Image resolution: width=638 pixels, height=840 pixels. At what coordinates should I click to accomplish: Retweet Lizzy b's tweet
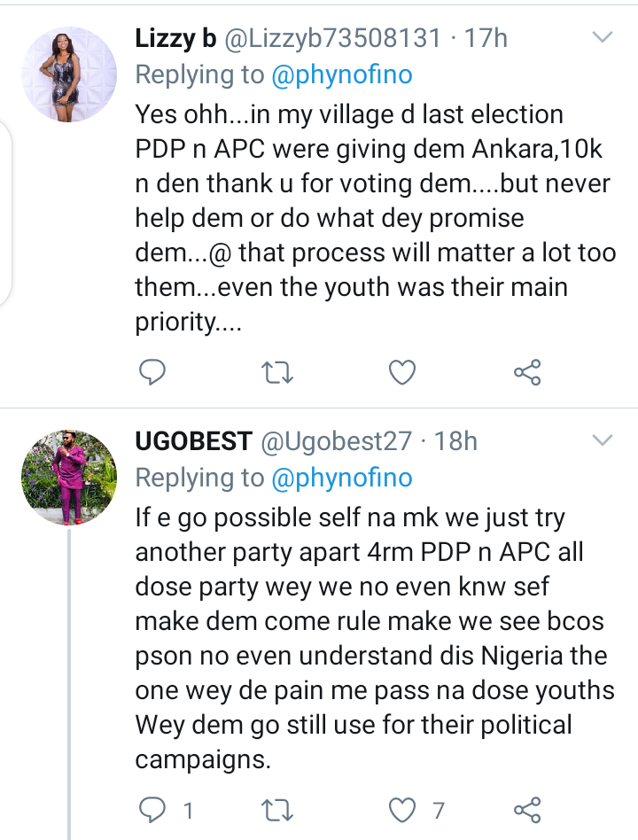[278, 374]
